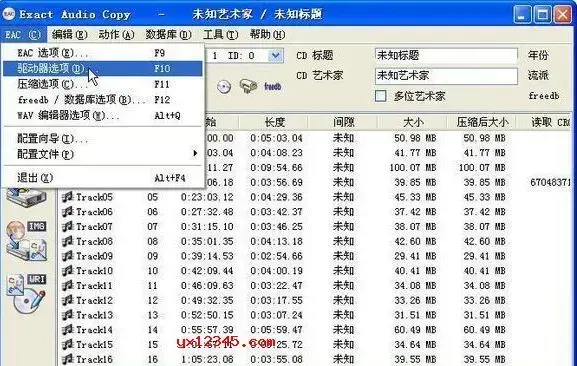Click the 0:05:59.47 length value
Viewport: 577px width, 366px height.
point(276,330)
